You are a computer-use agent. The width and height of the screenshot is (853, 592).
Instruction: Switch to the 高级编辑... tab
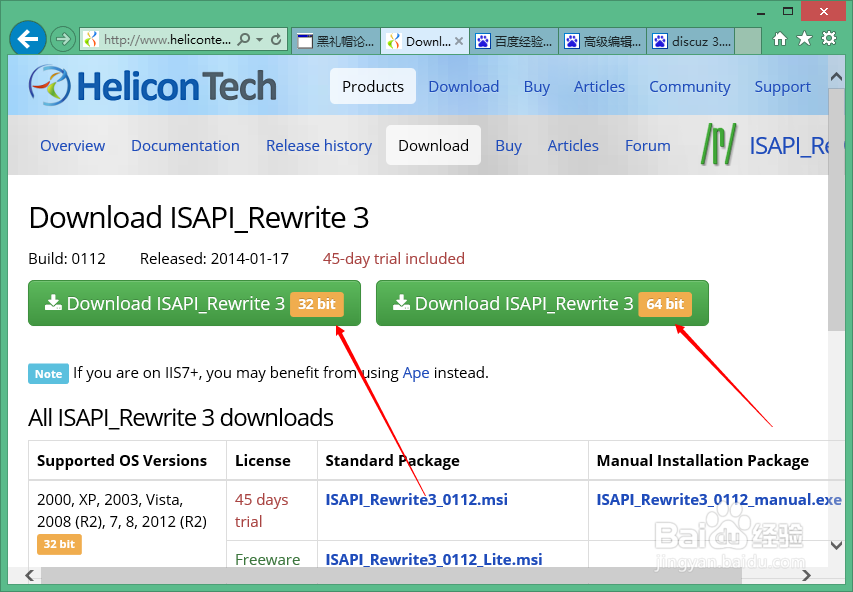(x=603, y=41)
